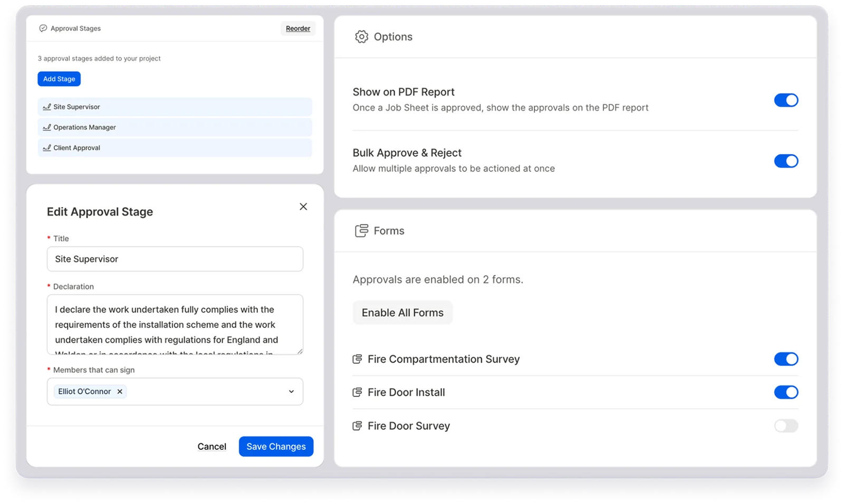Click the Declaration text area's corner grip
The width and height of the screenshot is (844, 504).
tap(300, 352)
